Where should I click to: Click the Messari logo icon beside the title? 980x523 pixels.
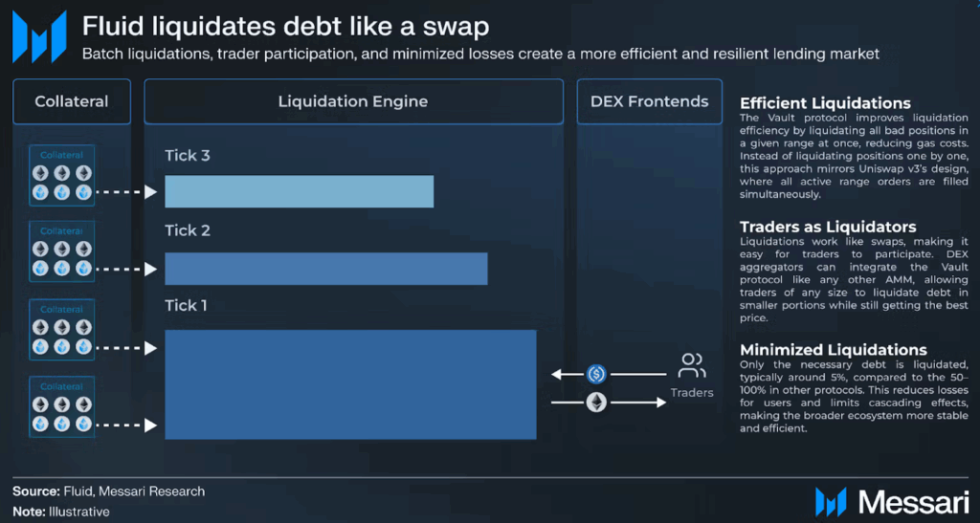coord(40,37)
